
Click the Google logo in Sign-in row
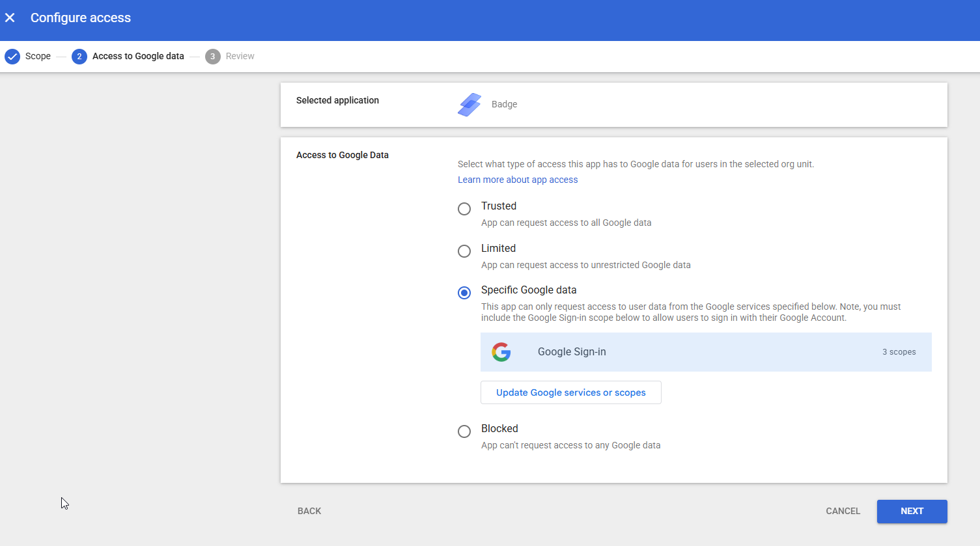pos(501,352)
